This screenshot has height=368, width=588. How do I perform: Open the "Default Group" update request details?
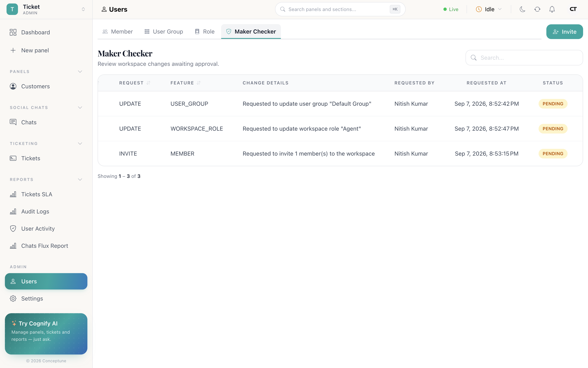[x=307, y=104]
